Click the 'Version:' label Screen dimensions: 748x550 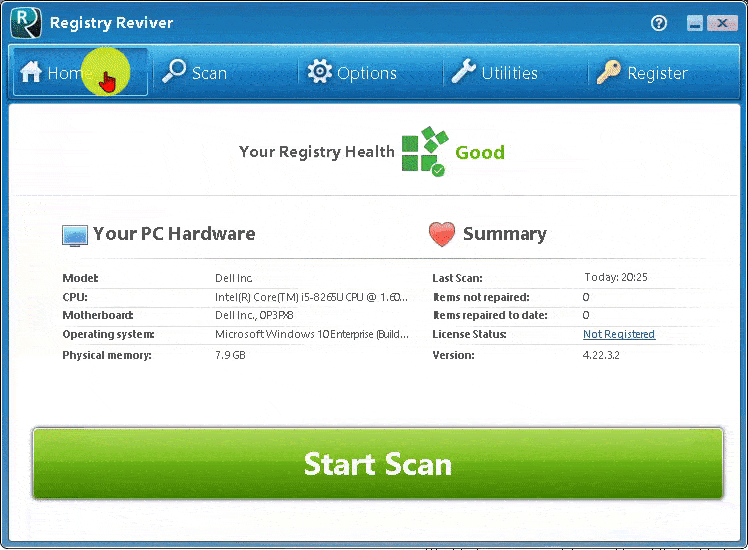tap(453, 355)
